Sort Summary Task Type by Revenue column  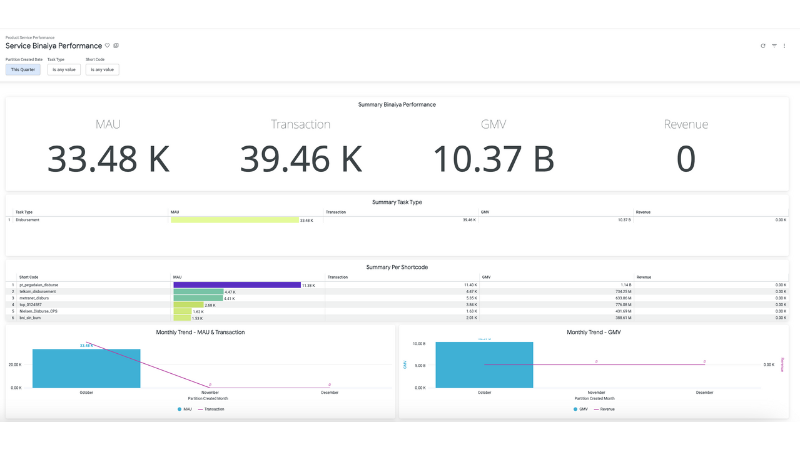pyautogui.click(x=643, y=212)
